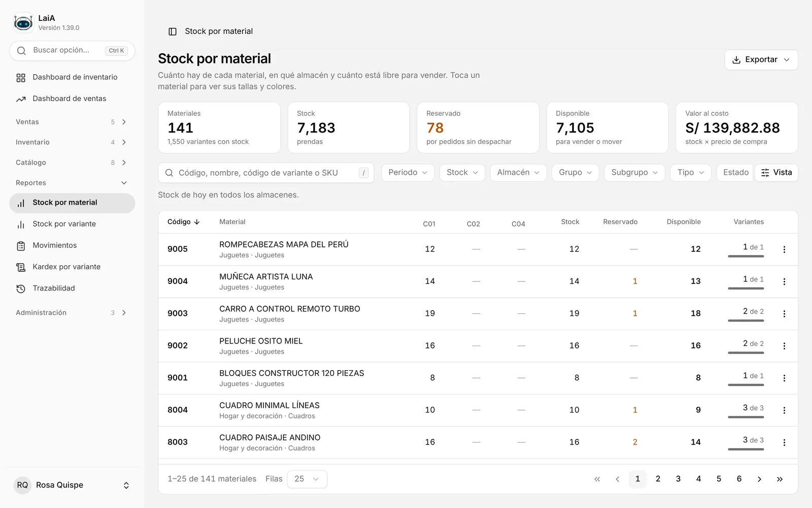
Task: Click variants progress bar for code 9001
Action: click(x=746, y=385)
